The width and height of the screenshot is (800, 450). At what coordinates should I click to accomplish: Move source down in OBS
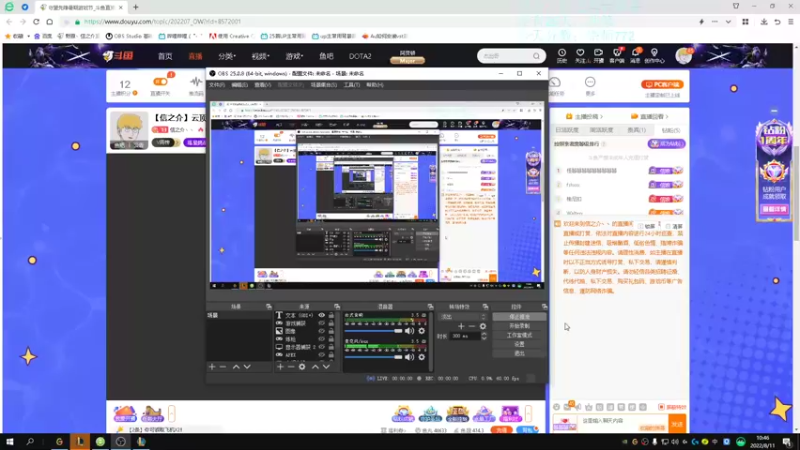[x=326, y=367]
